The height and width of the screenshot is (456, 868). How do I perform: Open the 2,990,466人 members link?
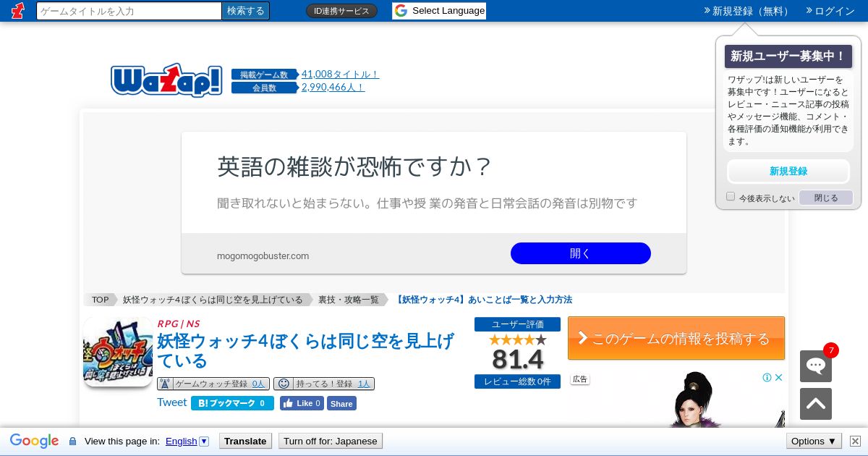[x=333, y=87]
